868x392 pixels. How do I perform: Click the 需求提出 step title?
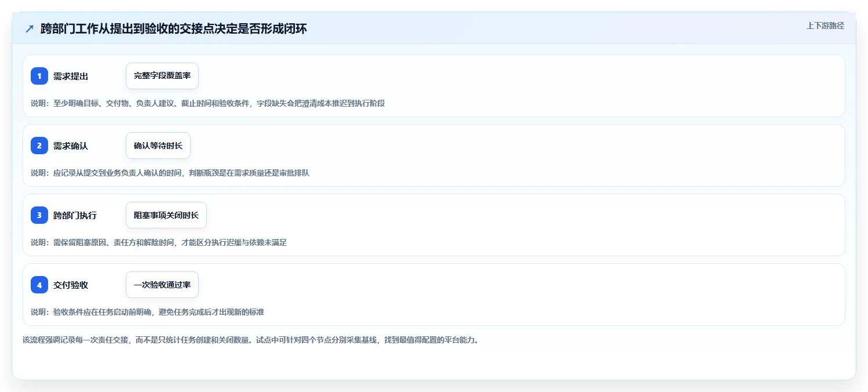71,76
